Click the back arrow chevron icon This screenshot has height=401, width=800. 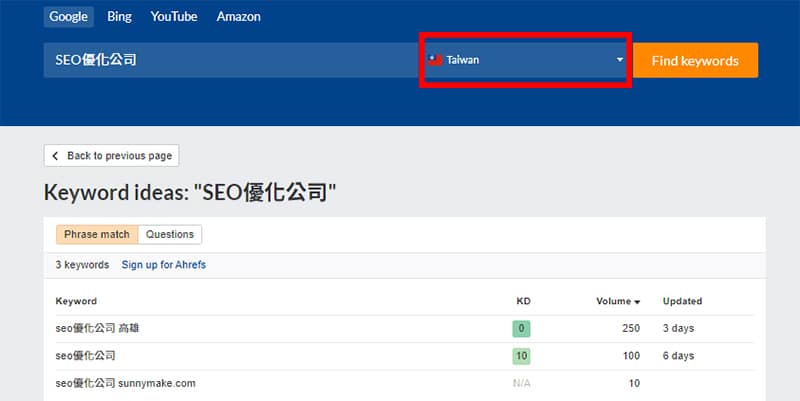(56, 156)
